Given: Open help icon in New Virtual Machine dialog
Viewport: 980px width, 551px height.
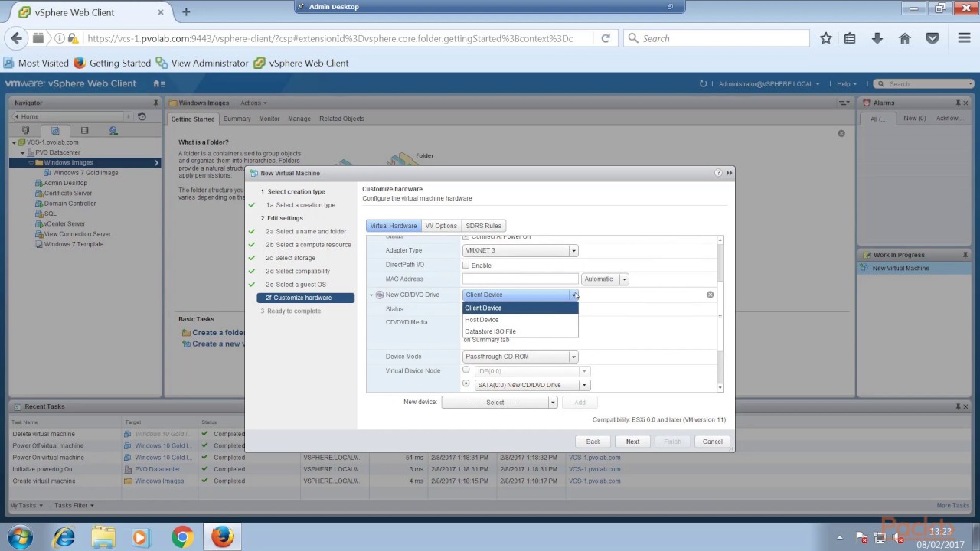Looking at the screenshot, I should click(x=718, y=173).
